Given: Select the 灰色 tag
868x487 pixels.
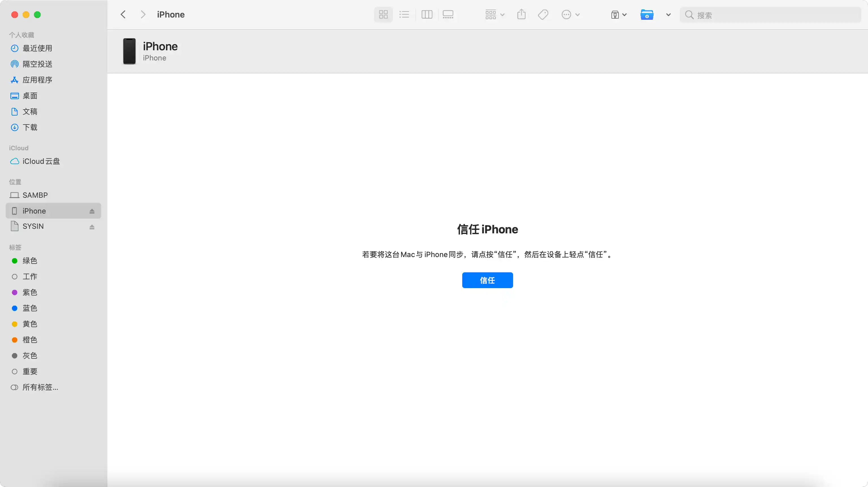Looking at the screenshot, I should click(53, 356).
